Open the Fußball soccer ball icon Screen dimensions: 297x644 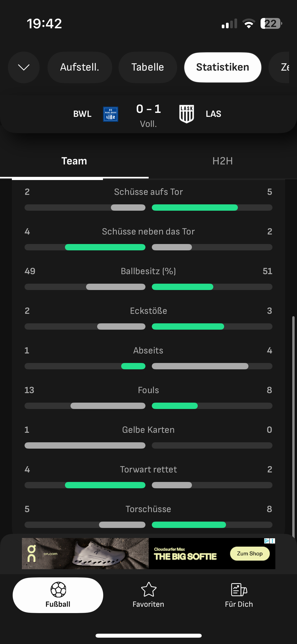point(58,590)
